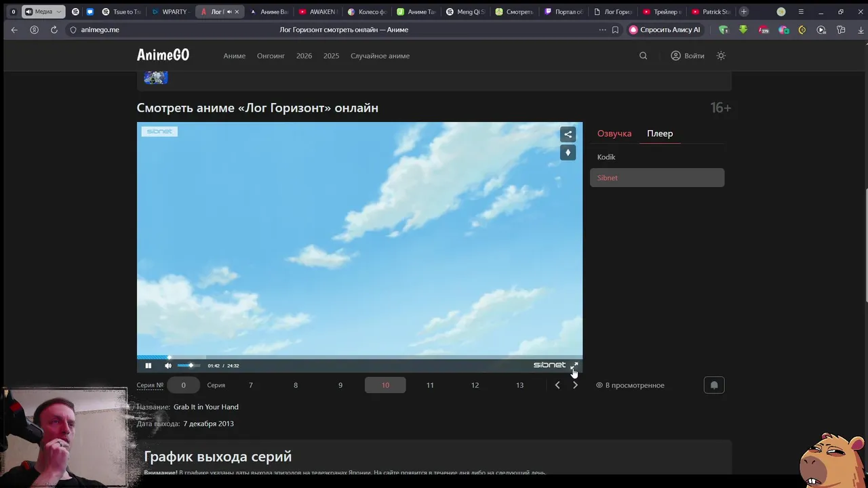Open the browser hamburger menu

[801, 12]
